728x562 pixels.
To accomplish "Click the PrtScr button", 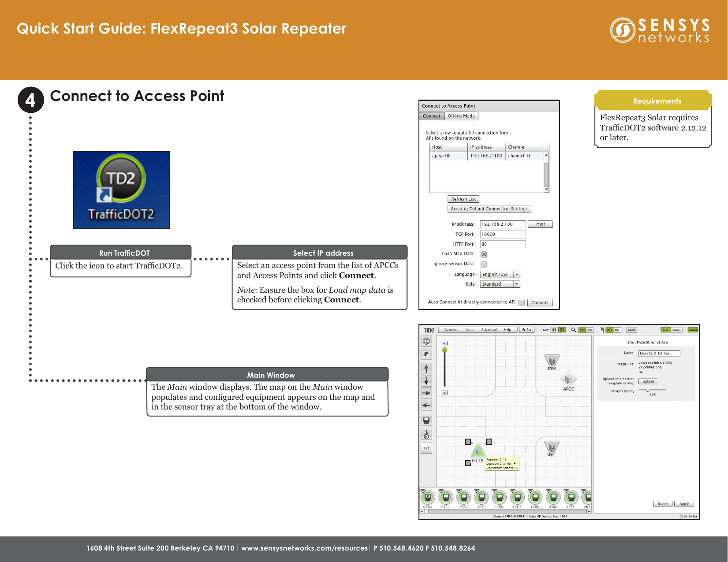I will click(527, 330).
